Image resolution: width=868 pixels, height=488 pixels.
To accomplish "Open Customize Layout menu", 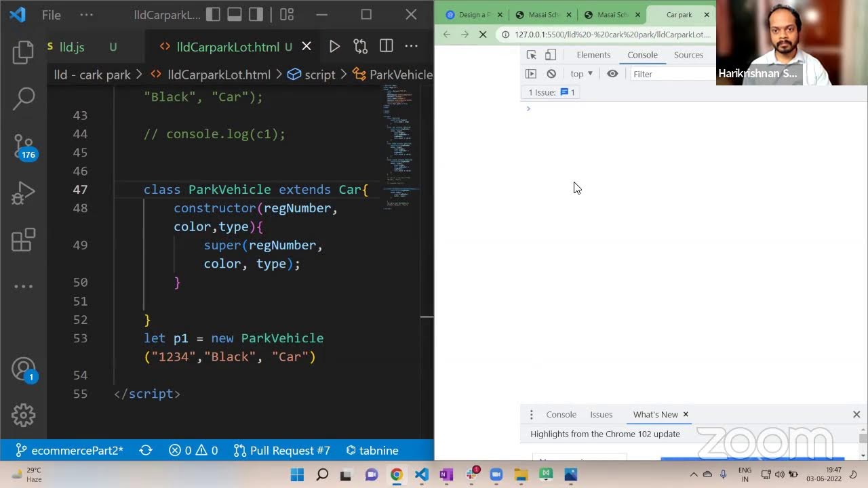I will click(x=287, y=14).
